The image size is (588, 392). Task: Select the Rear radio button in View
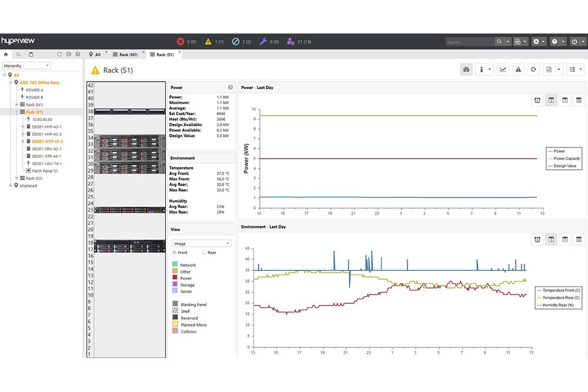pos(204,253)
